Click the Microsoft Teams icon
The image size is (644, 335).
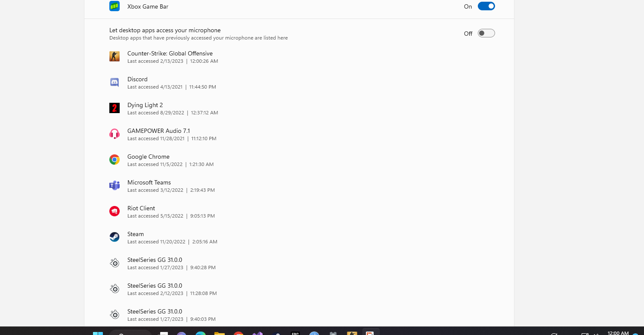[115, 185]
